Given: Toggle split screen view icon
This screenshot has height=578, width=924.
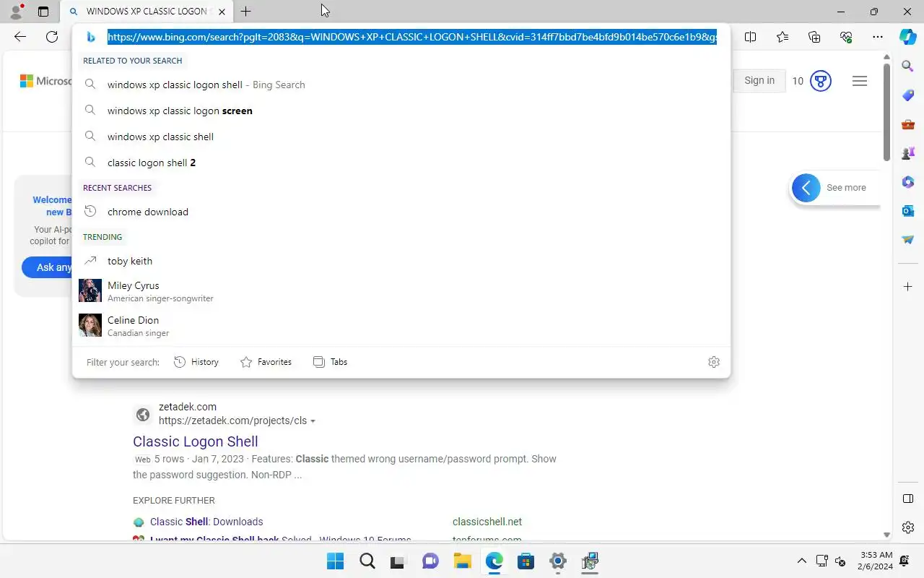Looking at the screenshot, I should click(751, 37).
